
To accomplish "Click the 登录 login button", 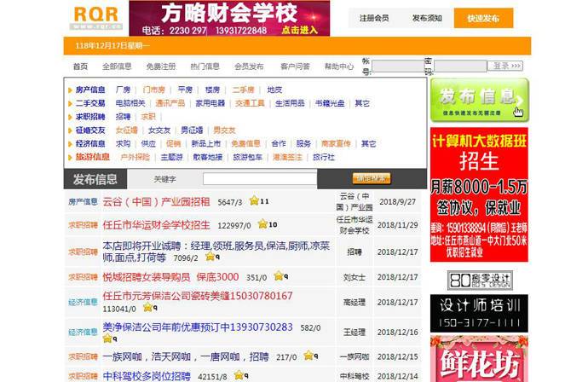I will (504, 66).
